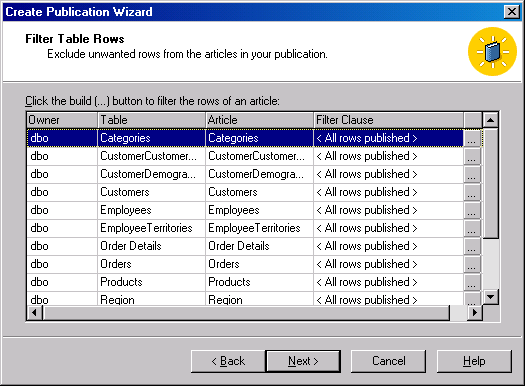
Task: Go to the Next wizard page
Action: click(303, 361)
